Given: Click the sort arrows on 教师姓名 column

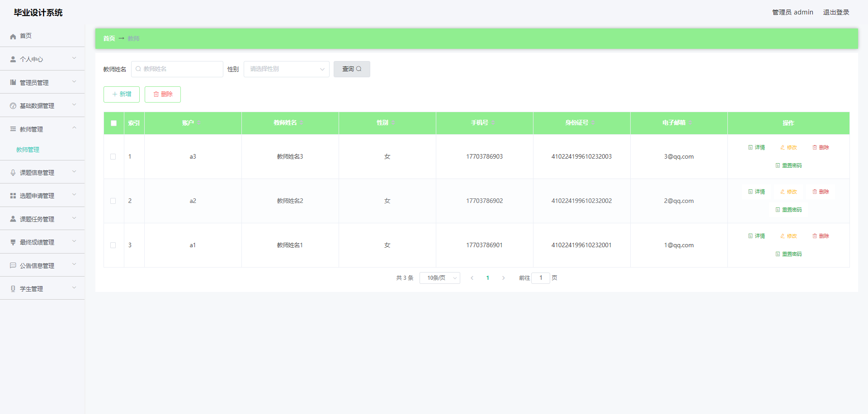Looking at the screenshot, I should pyautogui.click(x=302, y=123).
